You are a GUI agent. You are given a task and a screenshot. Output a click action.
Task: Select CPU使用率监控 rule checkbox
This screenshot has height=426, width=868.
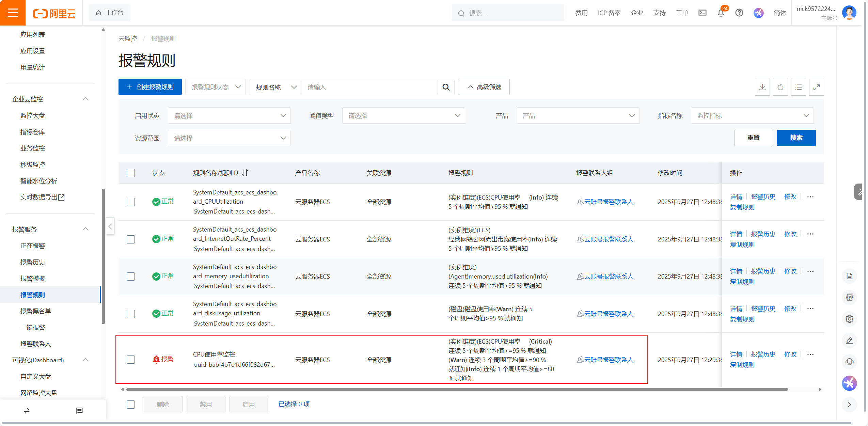click(131, 360)
